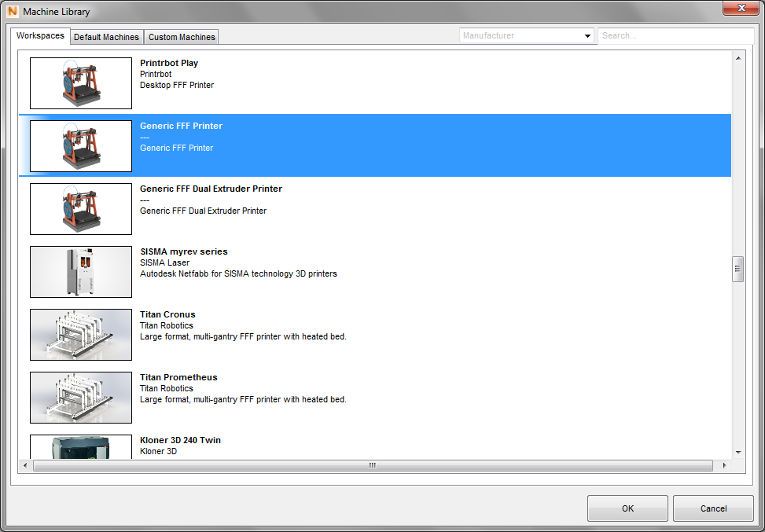Open the Workspaces tab
This screenshot has height=532, width=765.
point(41,36)
